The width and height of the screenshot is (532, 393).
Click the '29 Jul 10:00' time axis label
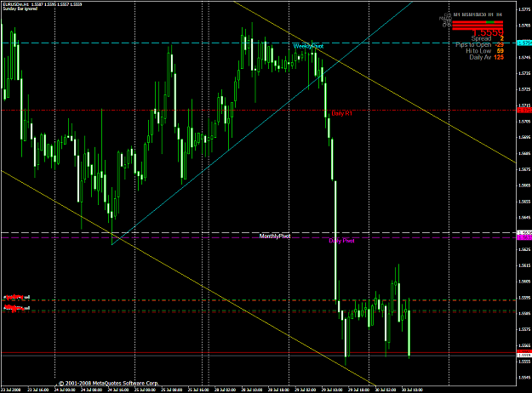[332, 390]
